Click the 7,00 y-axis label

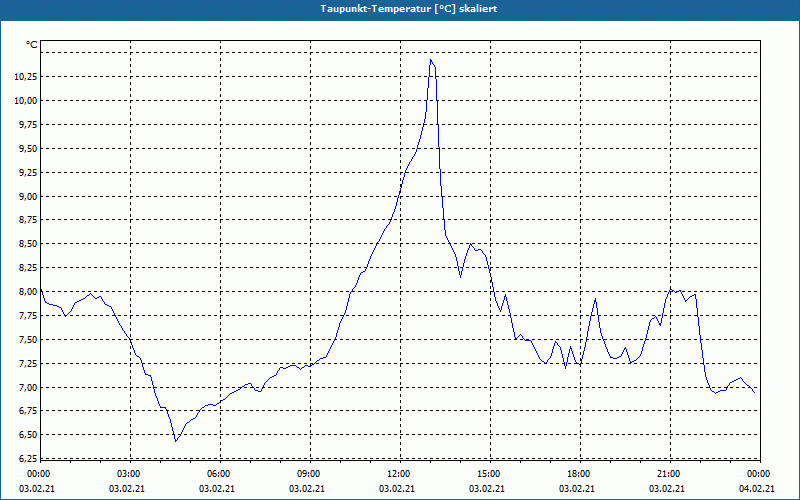pos(29,387)
